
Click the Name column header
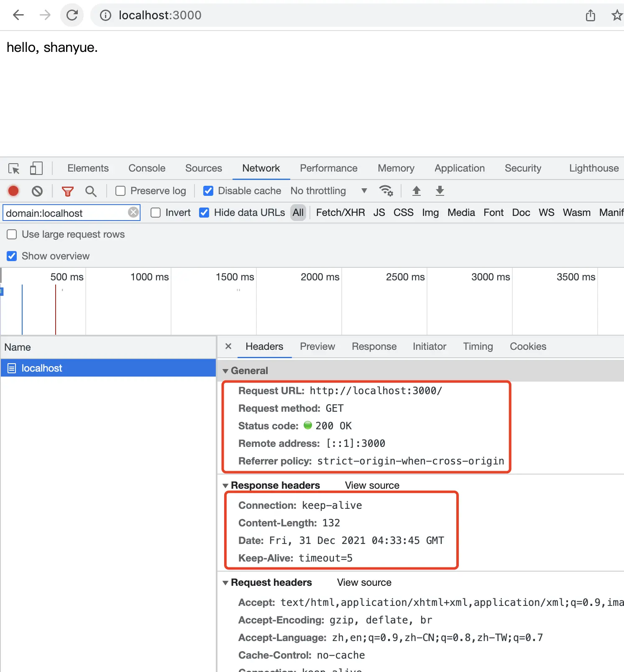coord(108,347)
